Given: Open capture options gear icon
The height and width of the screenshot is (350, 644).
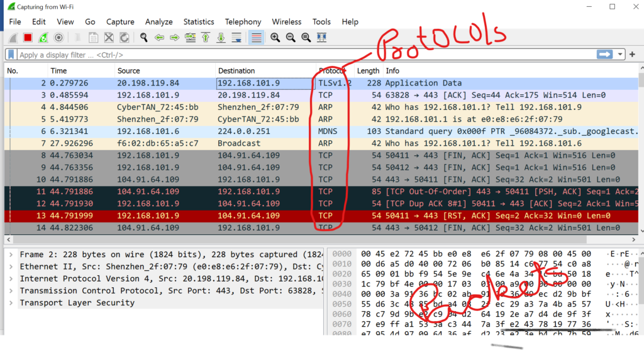Looking at the screenshot, I should click(58, 38).
